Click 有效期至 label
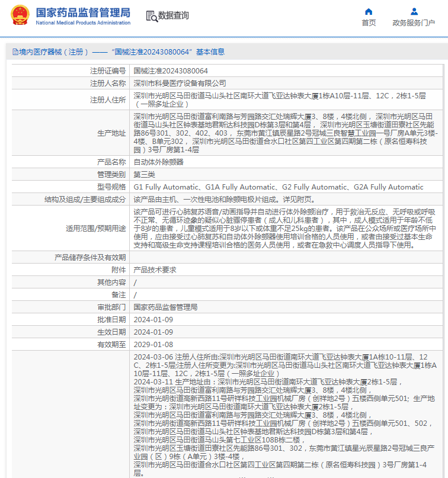 point(111,345)
